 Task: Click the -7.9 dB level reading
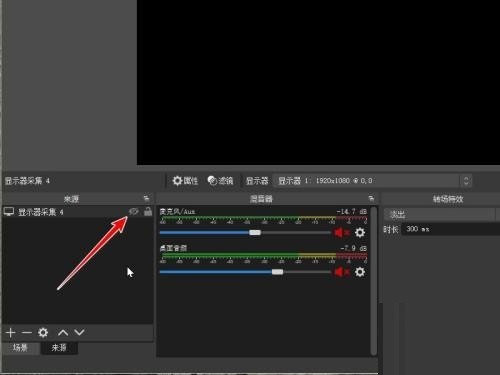tap(354, 248)
